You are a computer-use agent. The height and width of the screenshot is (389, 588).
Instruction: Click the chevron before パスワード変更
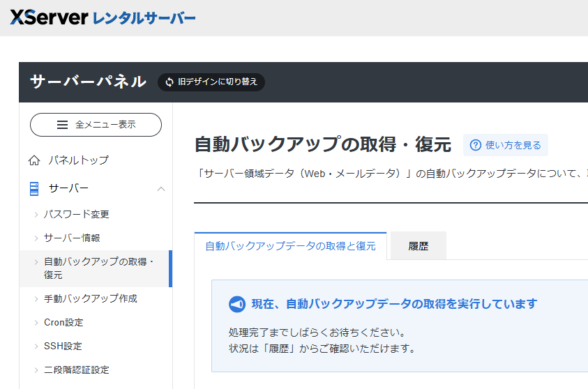[x=36, y=214]
